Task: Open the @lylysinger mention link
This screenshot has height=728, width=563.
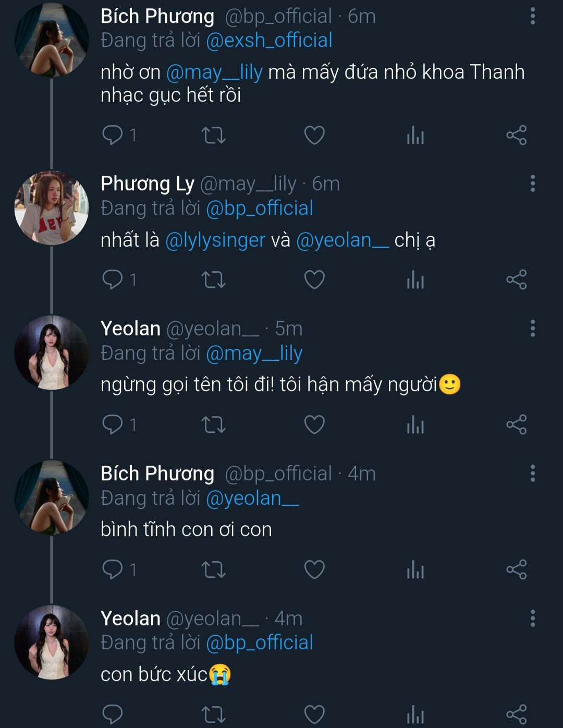Action: click(215, 240)
